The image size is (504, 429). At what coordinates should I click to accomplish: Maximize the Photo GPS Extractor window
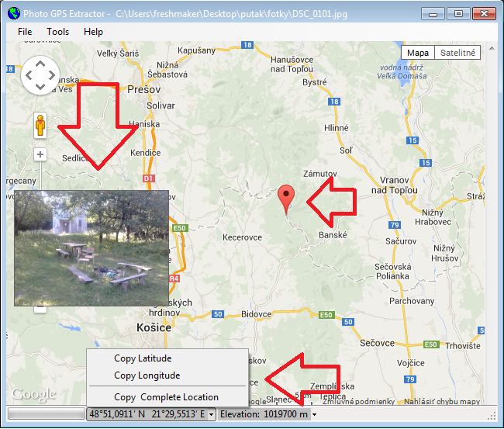pos(458,14)
